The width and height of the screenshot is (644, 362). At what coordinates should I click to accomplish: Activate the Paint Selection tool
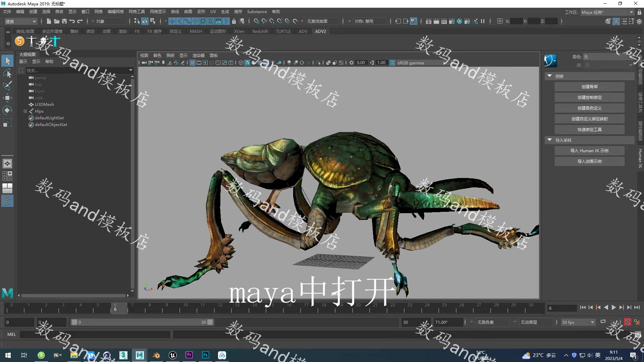(7, 85)
